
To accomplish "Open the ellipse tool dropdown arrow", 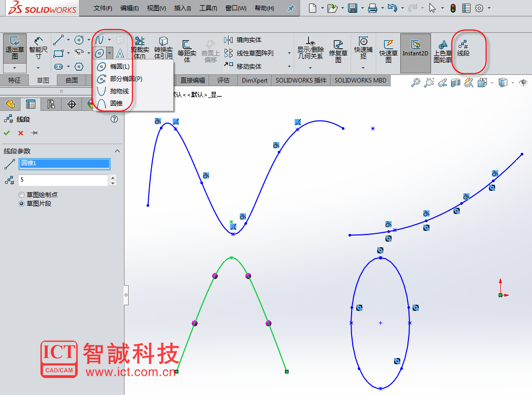I will 109,53.
